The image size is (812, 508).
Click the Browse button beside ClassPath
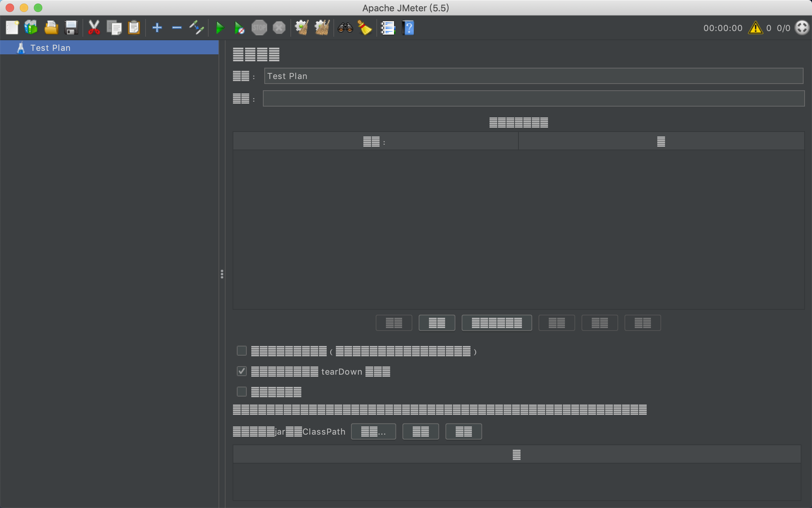pyautogui.click(x=373, y=431)
